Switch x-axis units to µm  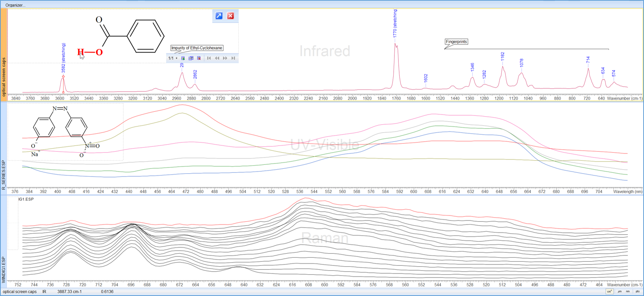(x=619, y=291)
